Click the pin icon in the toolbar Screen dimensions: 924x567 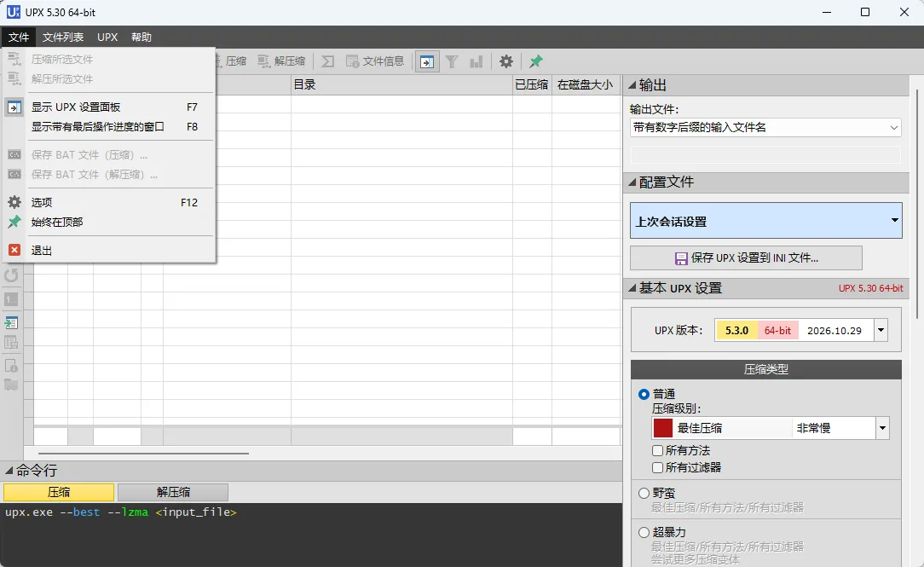coord(535,61)
